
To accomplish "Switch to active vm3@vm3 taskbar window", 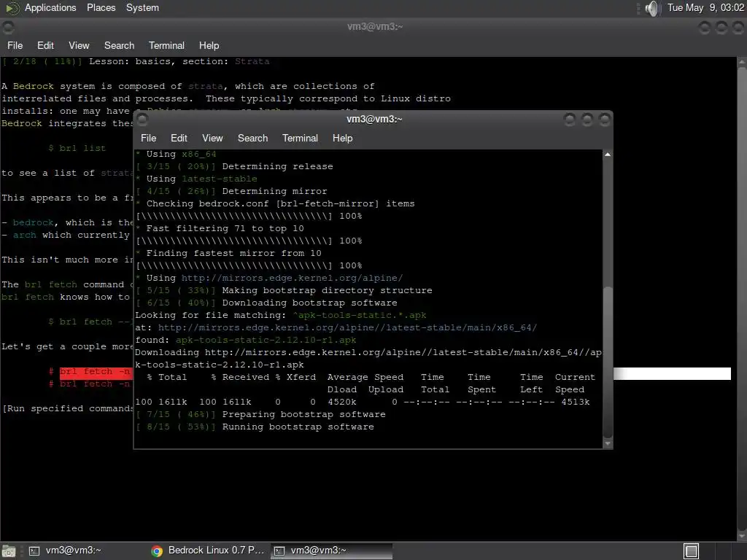I will point(332,551).
